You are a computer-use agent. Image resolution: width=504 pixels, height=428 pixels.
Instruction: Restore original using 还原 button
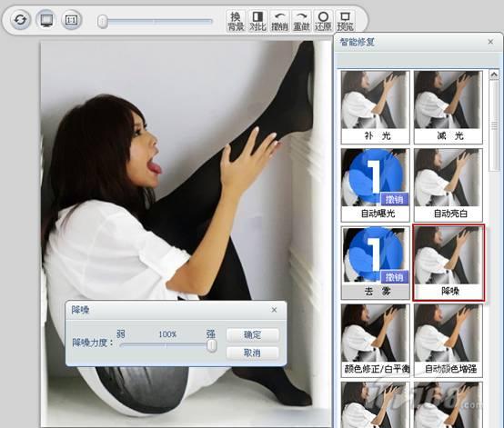[323, 21]
